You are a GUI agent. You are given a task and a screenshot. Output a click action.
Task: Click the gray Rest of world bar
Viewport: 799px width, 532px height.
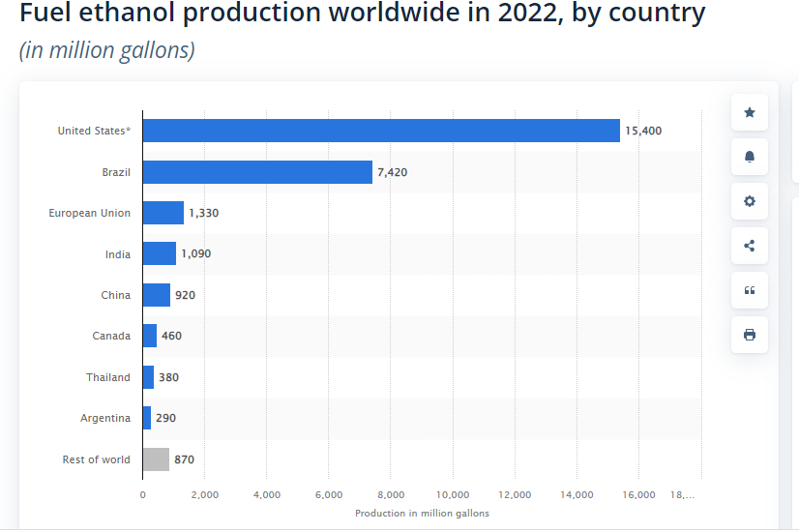(156, 459)
